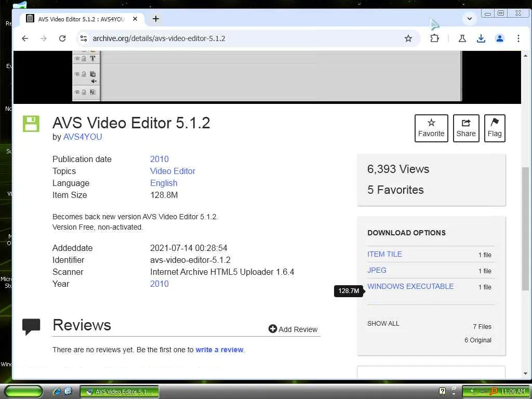
Task: Open the English language link
Action: (x=164, y=183)
